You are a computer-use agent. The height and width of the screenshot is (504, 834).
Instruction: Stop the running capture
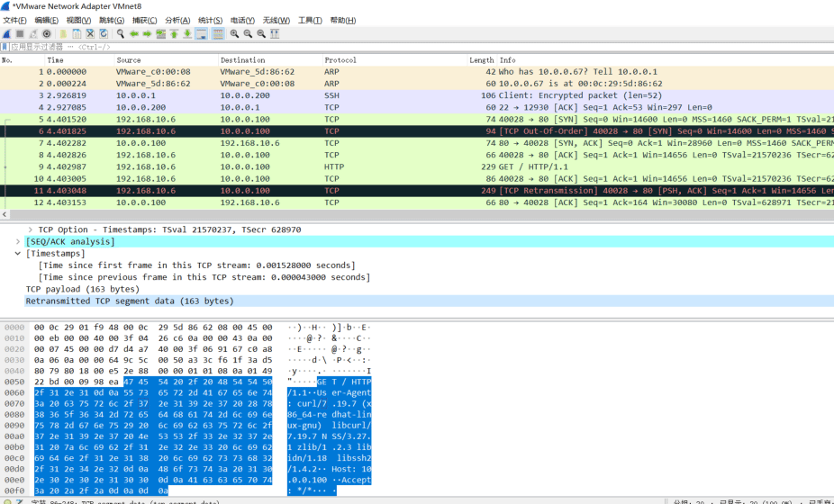pyautogui.click(x=20, y=34)
